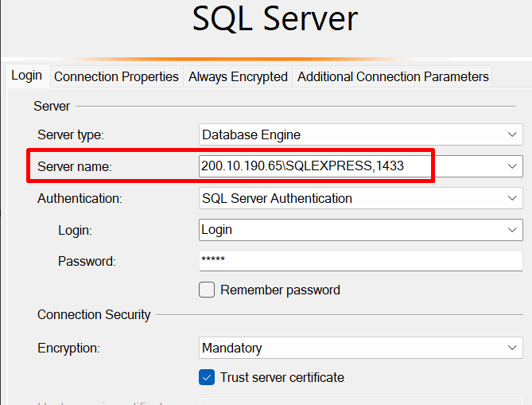Open the Additional Connection Parameters tab

(393, 76)
